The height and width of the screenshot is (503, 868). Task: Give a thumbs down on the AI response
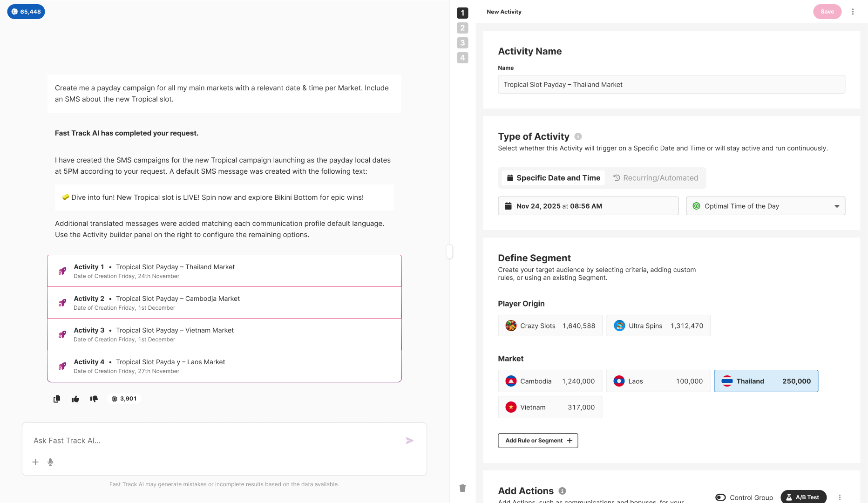[x=94, y=399]
